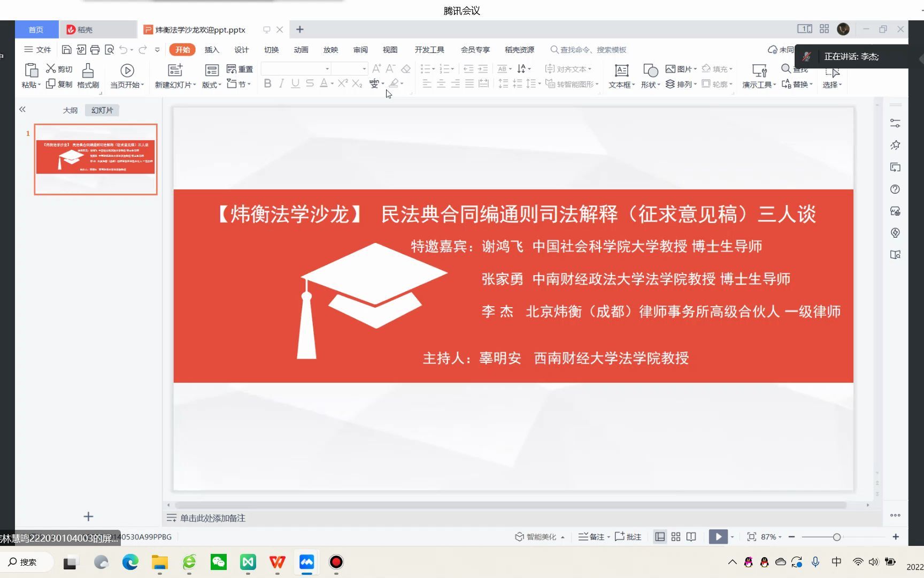Click the Reset (重置) button
Image resolution: width=924 pixels, height=578 pixels.
pos(240,69)
